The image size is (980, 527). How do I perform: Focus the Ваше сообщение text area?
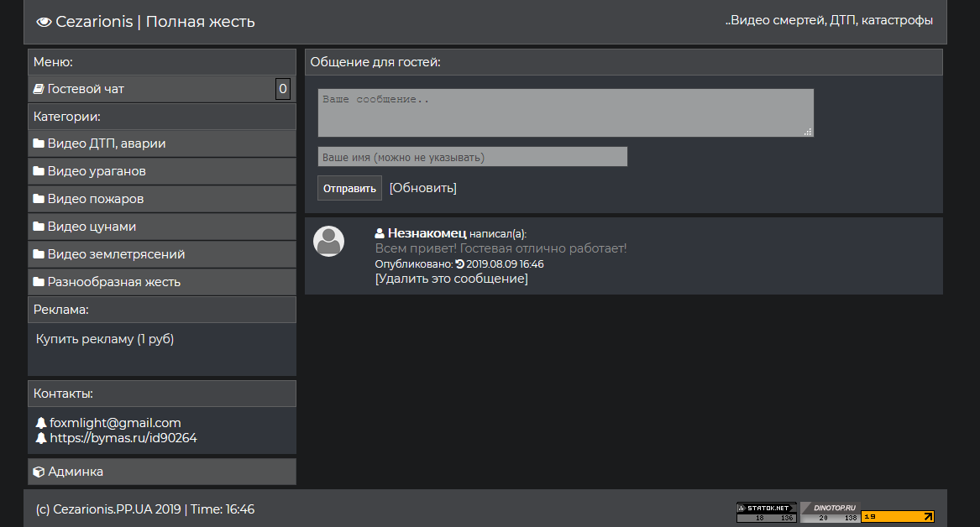(x=565, y=112)
